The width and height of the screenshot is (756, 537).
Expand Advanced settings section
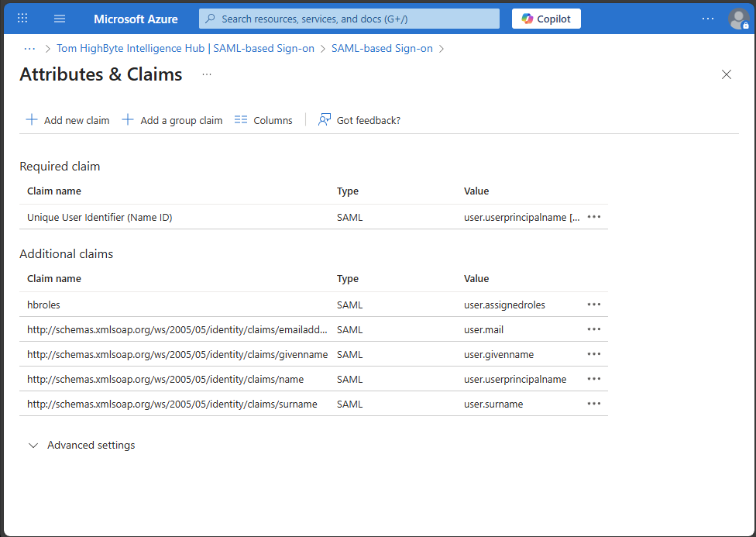pyautogui.click(x=81, y=445)
